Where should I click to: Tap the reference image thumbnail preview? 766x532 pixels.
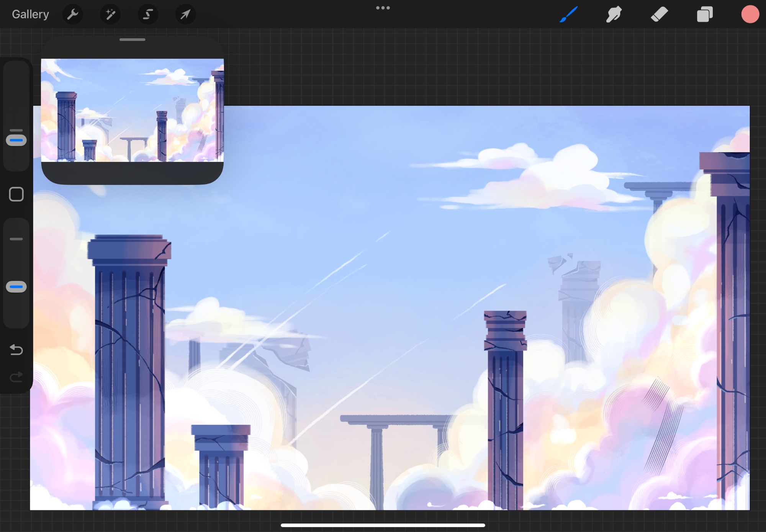click(132, 110)
